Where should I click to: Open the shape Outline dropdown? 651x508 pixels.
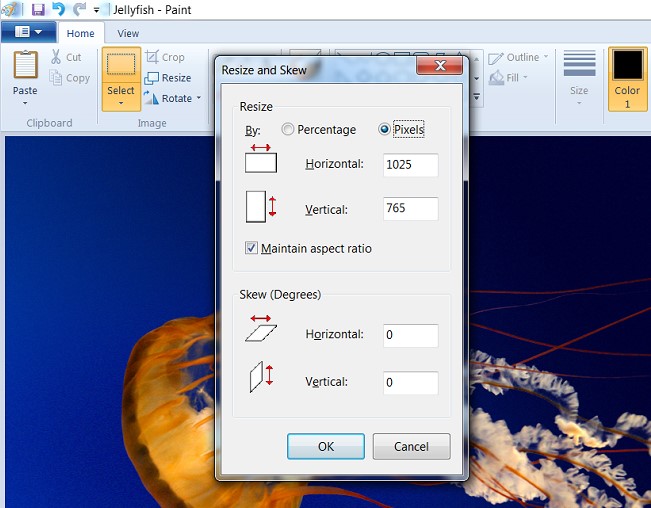[518, 57]
